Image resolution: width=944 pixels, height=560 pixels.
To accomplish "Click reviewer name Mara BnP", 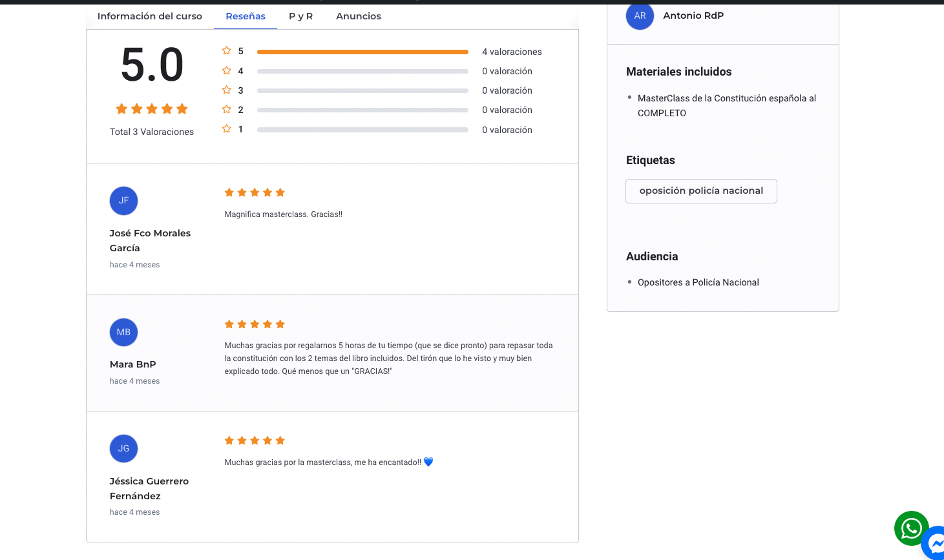I will coord(133,364).
